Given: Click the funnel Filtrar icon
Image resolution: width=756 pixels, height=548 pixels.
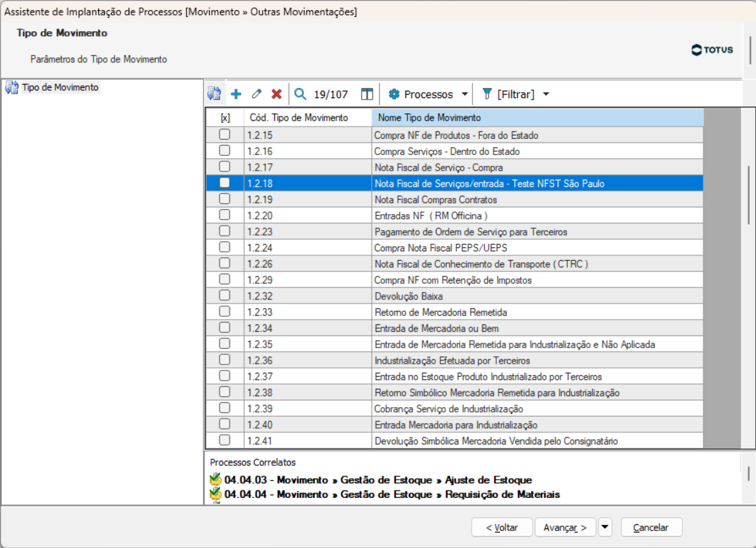Looking at the screenshot, I should coord(487,93).
